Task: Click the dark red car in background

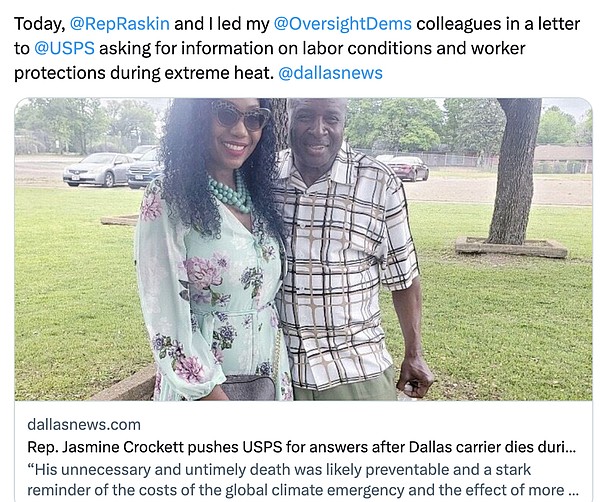Action: 408,168
